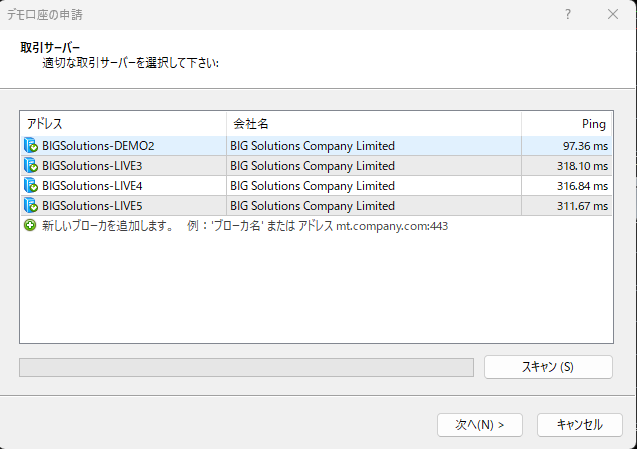Viewport: 637px width, 449px height.
Task: Click the green plus add-broker icon
Action: click(x=30, y=225)
